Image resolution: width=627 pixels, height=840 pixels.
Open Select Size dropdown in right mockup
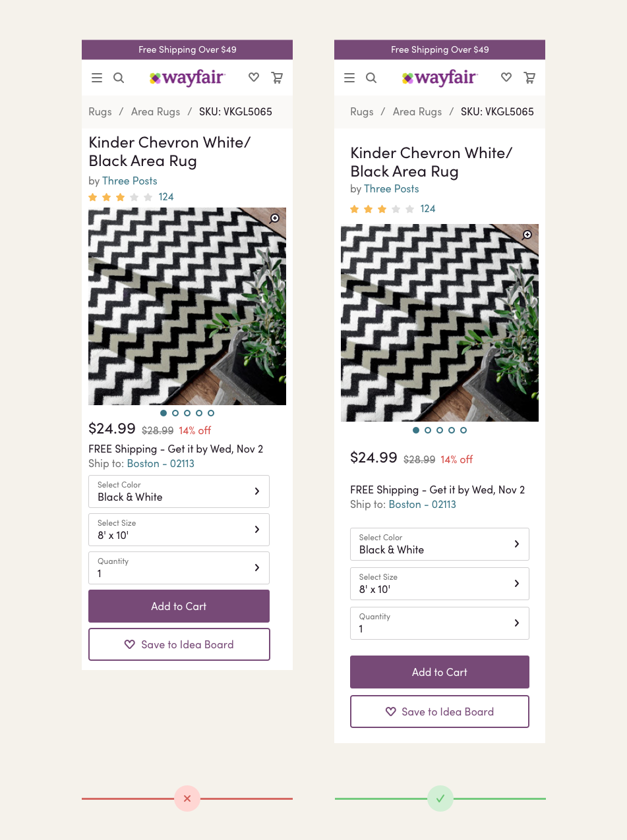[x=440, y=584]
